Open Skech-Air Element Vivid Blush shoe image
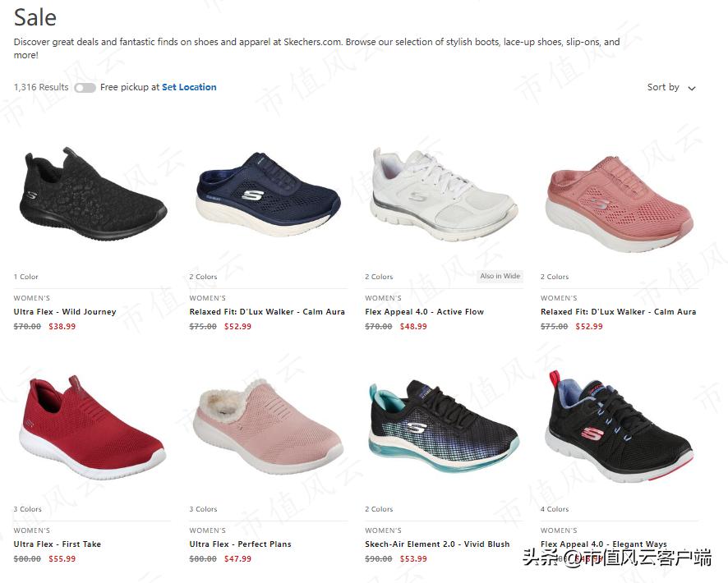The width and height of the screenshot is (728, 583). (x=444, y=426)
